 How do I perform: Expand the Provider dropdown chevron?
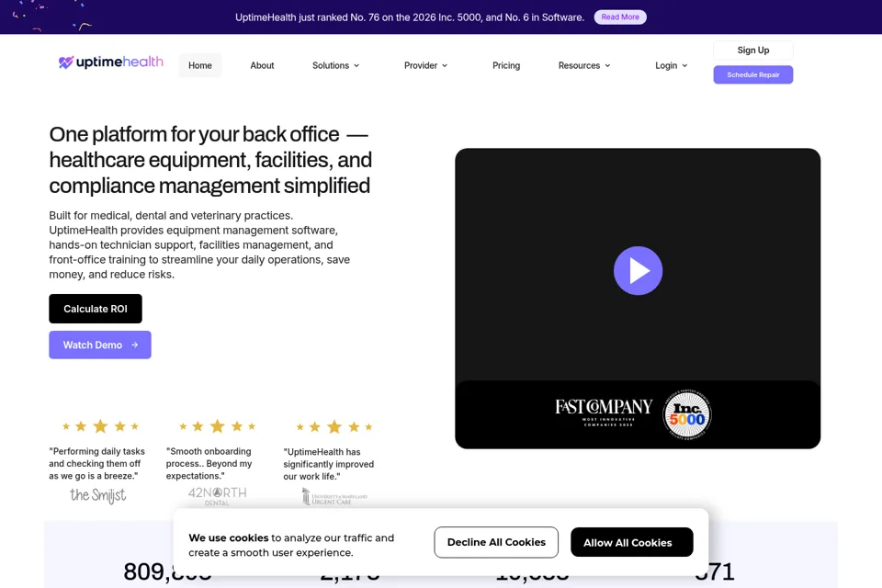pos(445,66)
